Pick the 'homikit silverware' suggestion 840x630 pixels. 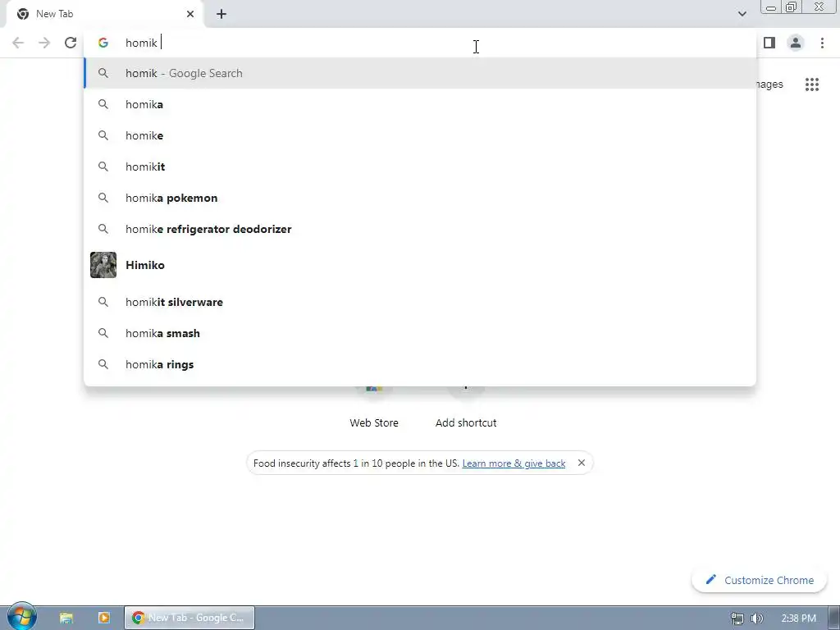[420, 302]
